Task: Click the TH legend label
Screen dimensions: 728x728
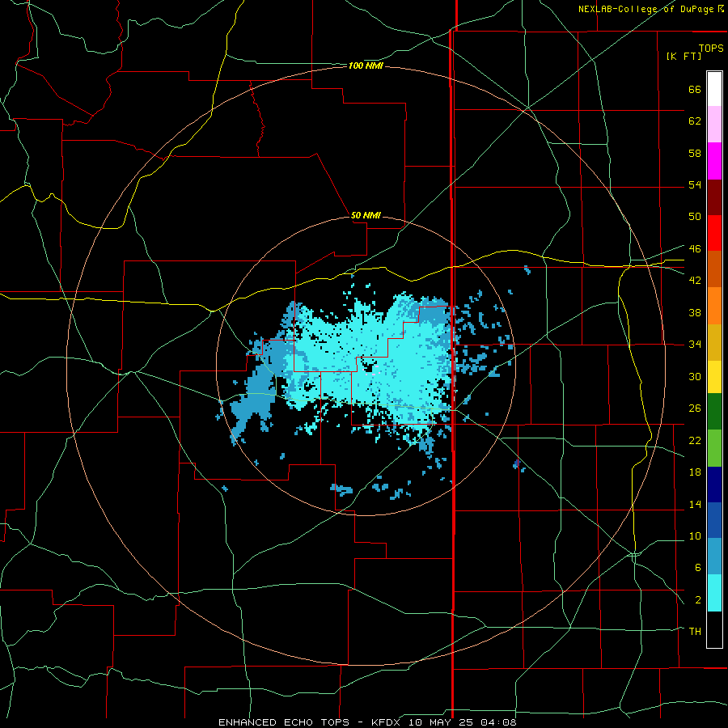Action: coord(695,631)
